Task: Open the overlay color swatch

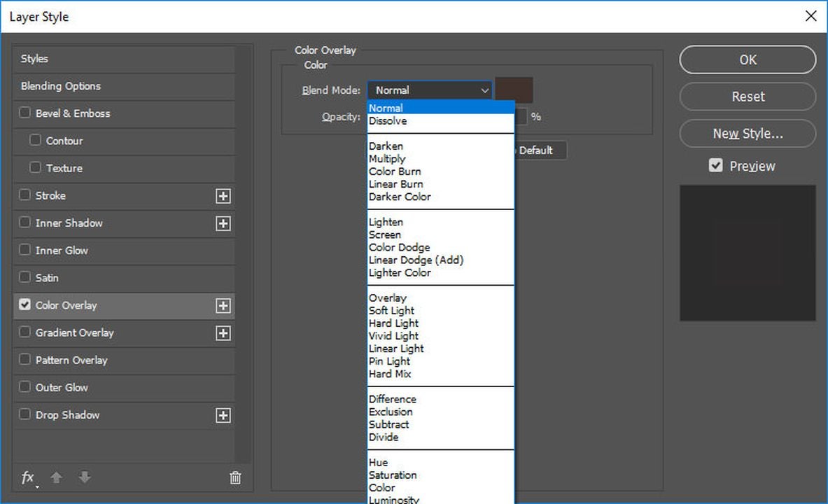Action: pyautogui.click(x=514, y=90)
